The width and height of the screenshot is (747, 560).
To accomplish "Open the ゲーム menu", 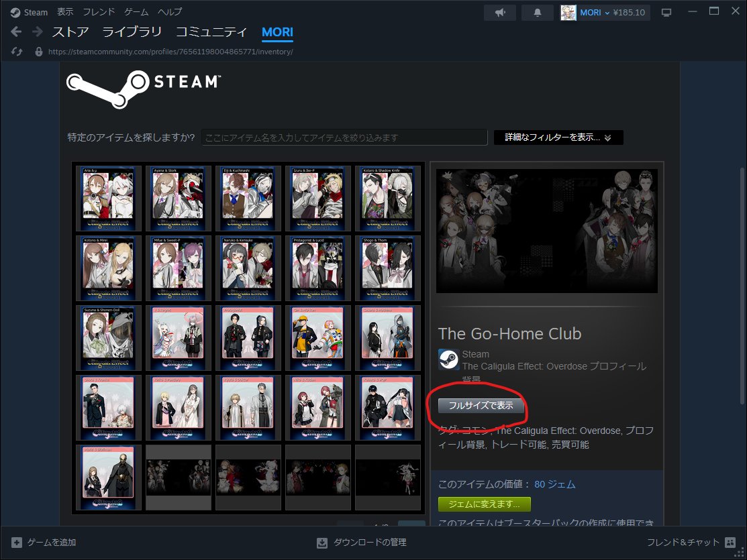I will [x=136, y=12].
